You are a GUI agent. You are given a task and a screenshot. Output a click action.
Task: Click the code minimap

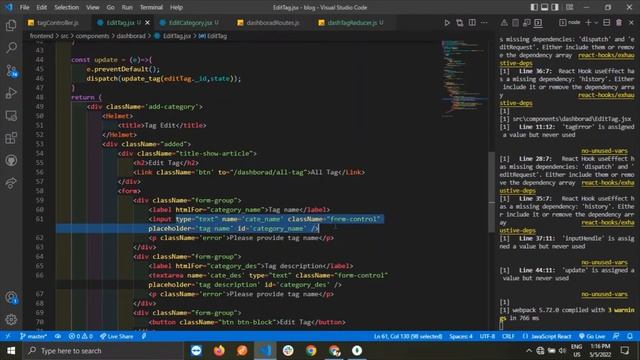464,78
